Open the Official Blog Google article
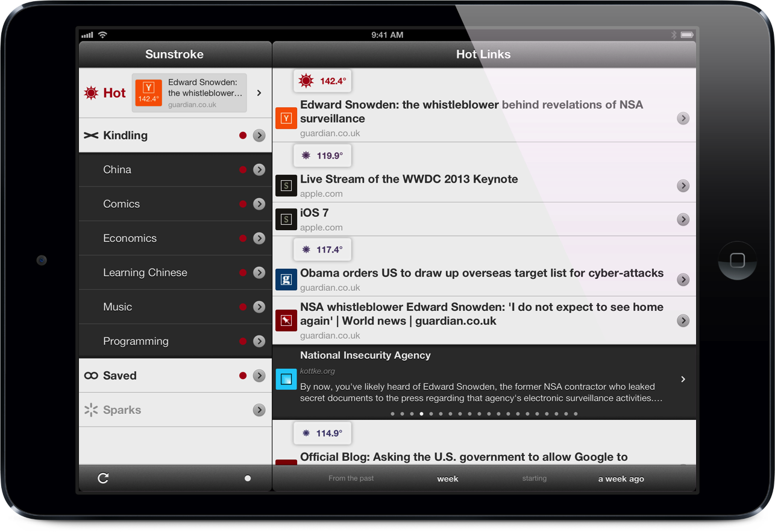 tap(464, 457)
